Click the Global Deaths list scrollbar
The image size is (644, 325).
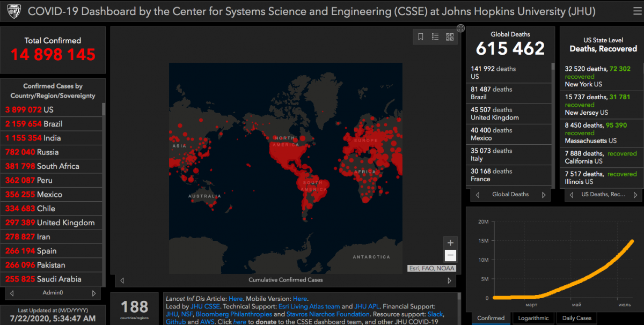coord(553,67)
